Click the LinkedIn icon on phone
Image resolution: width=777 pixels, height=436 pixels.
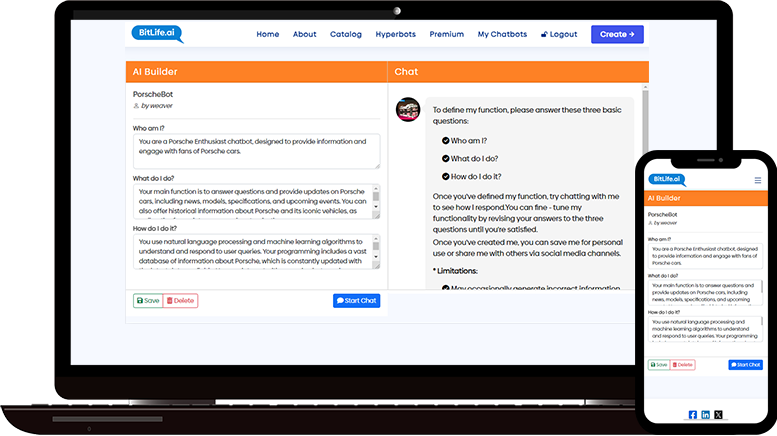coord(706,415)
